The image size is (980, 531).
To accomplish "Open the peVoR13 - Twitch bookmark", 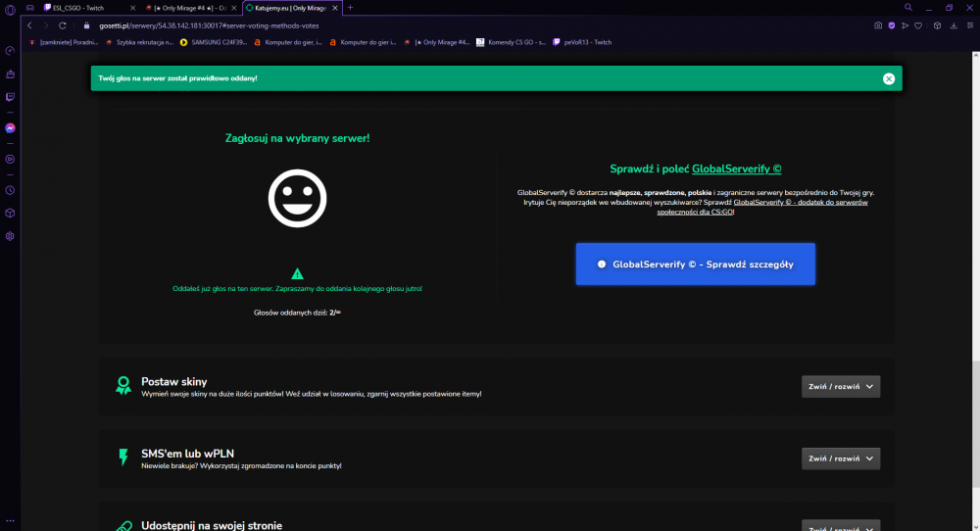I will 582,42.
